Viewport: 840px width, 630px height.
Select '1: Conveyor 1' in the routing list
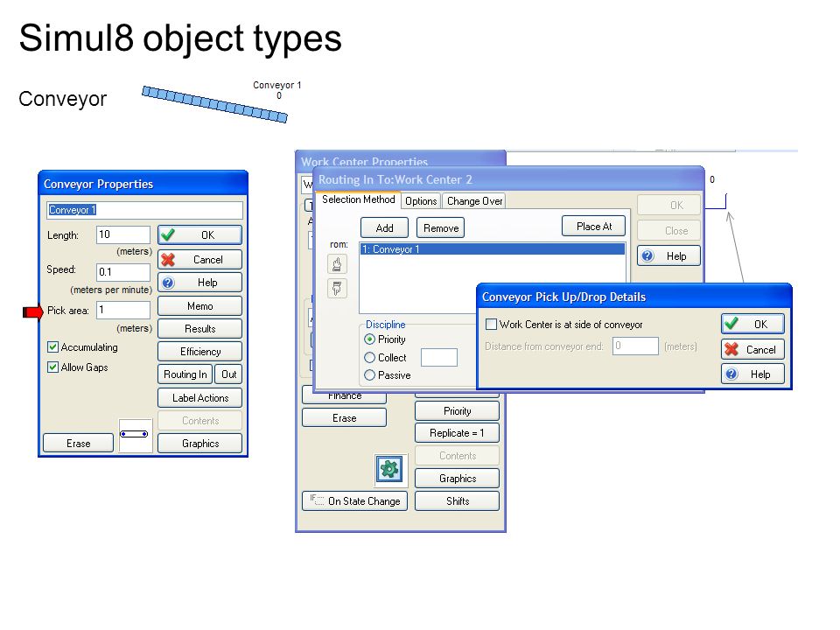tap(493, 249)
